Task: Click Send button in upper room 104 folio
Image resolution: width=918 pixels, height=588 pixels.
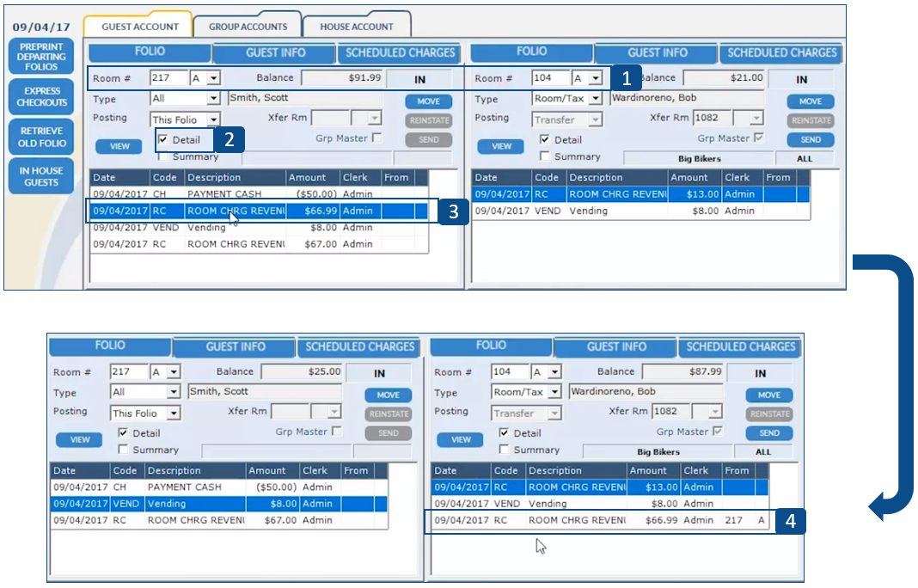Action: (x=811, y=139)
